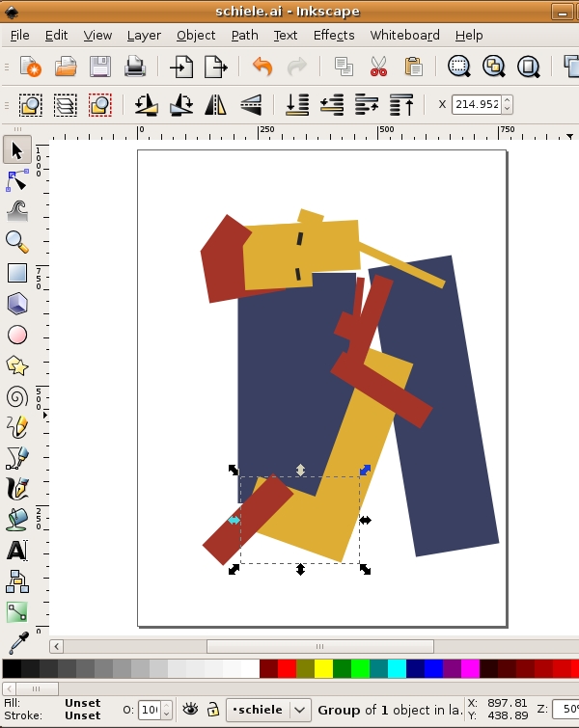This screenshot has width=579, height=728.
Task: Select the Paint bucket tool
Action: pyautogui.click(x=17, y=520)
